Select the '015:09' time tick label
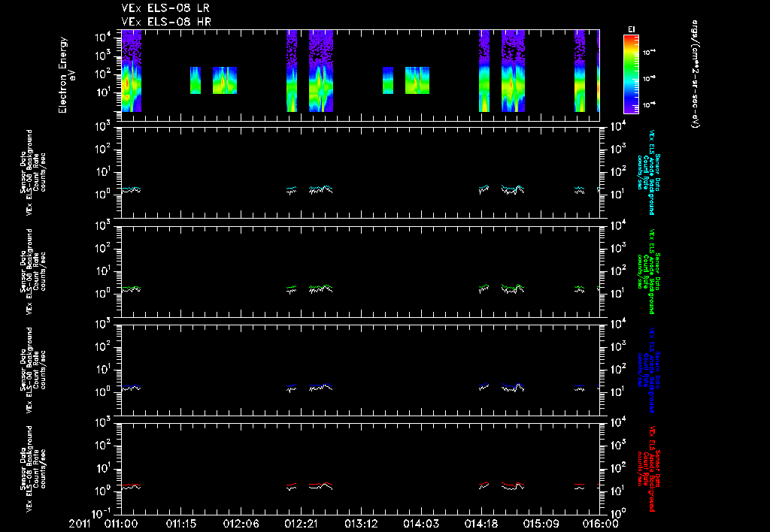Image resolution: width=770 pixels, height=532 pixels. click(x=541, y=524)
